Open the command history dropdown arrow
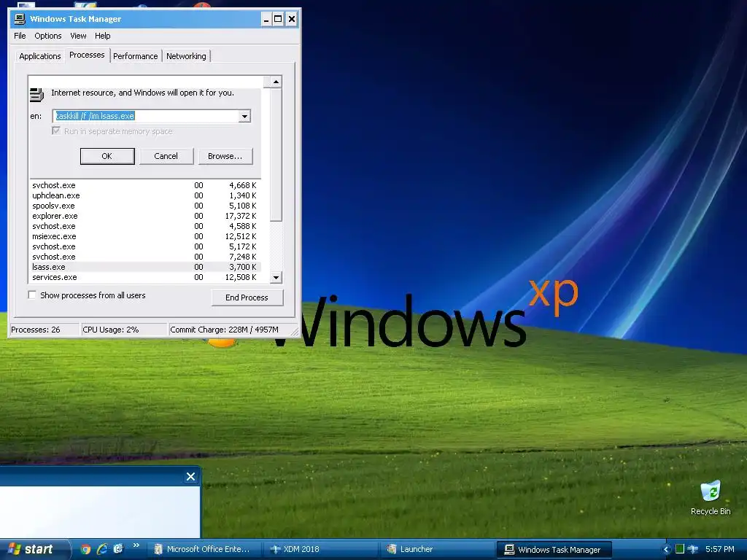This screenshot has height=560, width=747. pos(244,116)
